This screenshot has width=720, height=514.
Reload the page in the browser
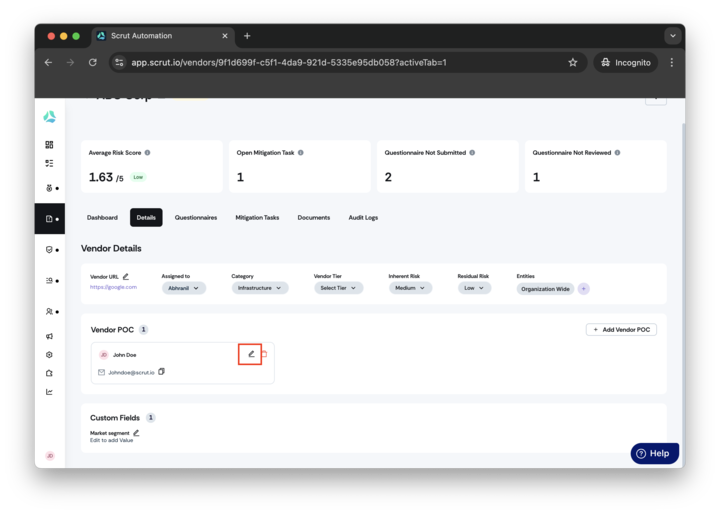[x=93, y=62]
